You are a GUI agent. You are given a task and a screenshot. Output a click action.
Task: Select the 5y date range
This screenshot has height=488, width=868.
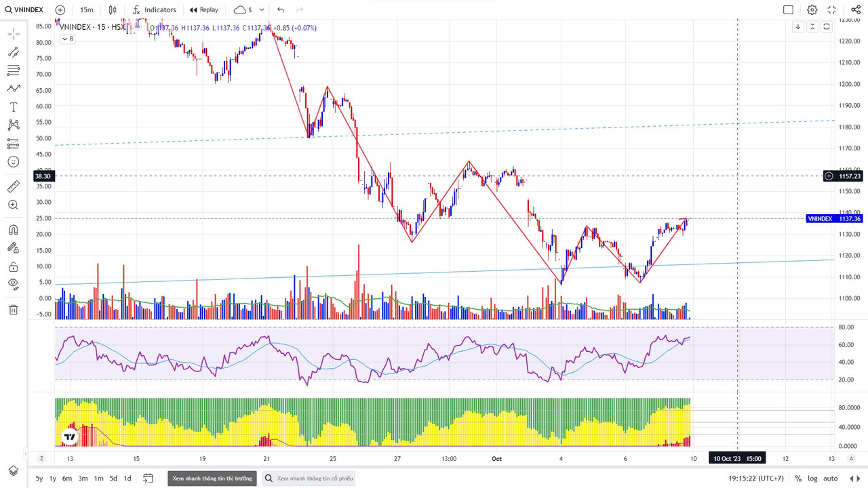pyautogui.click(x=39, y=479)
